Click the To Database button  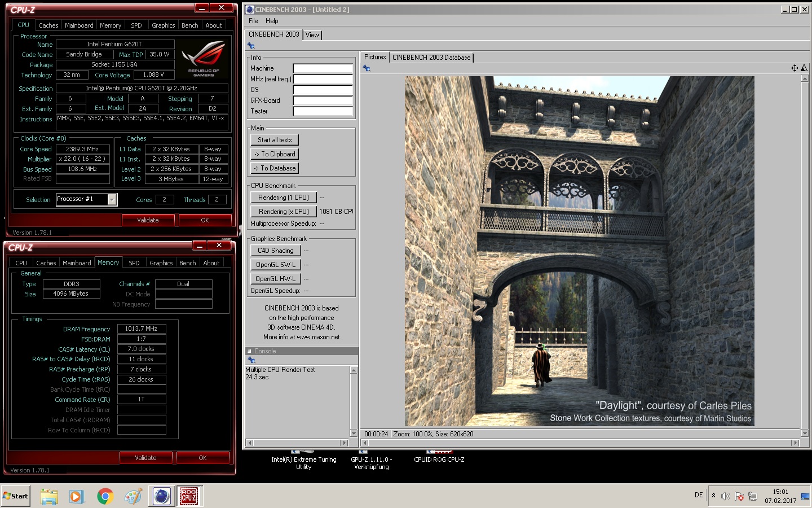[275, 168]
